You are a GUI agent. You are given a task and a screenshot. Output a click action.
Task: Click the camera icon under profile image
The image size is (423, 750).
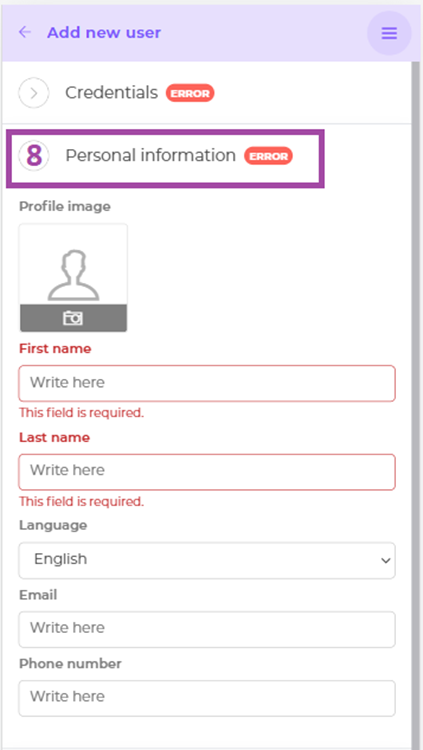click(x=73, y=318)
